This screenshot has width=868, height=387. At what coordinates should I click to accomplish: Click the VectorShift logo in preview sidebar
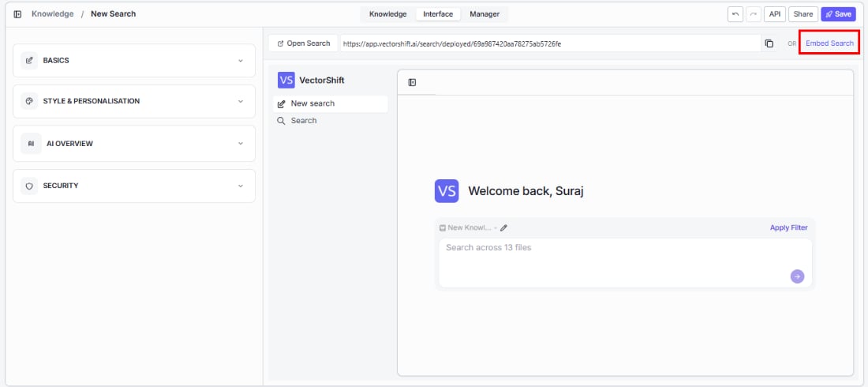(x=286, y=80)
